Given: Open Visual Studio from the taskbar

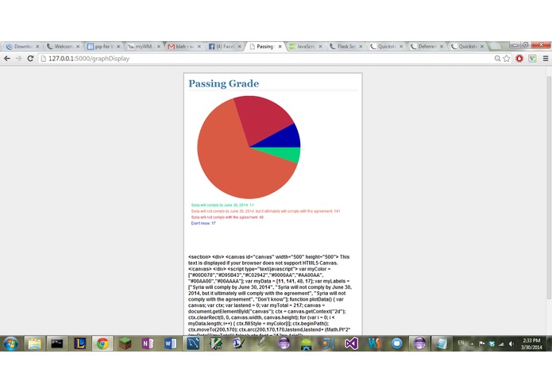Looking at the screenshot, I should pos(351,344).
